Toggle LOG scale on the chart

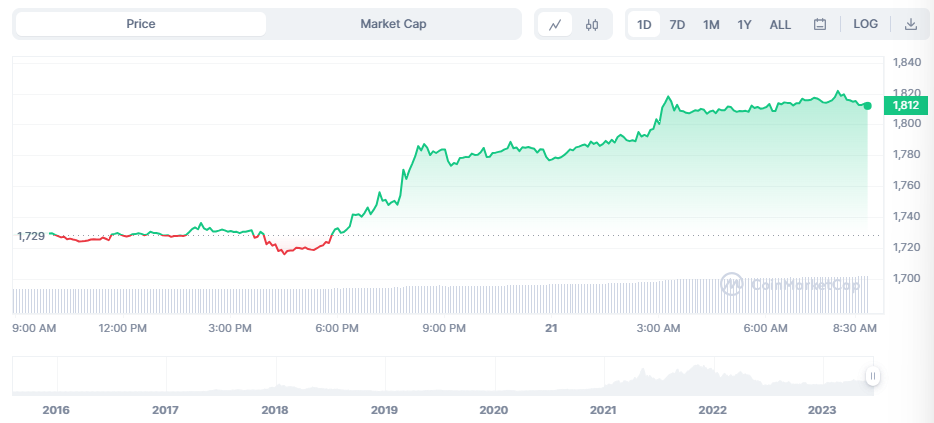coord(865,24)
